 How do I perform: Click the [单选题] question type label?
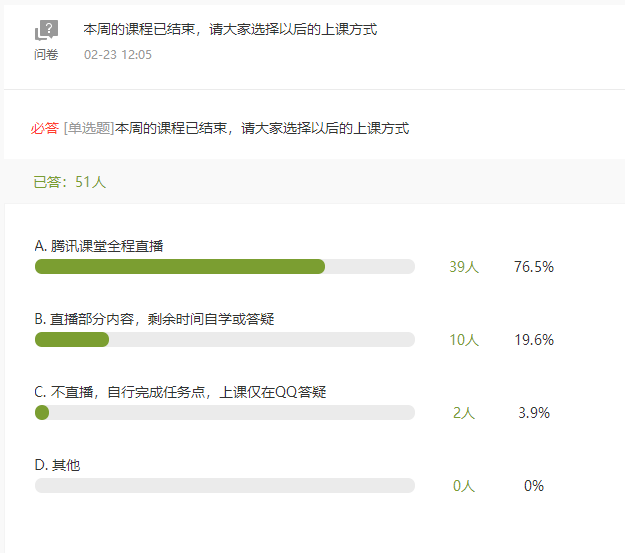pyautogui.click(x=89, y=128)
